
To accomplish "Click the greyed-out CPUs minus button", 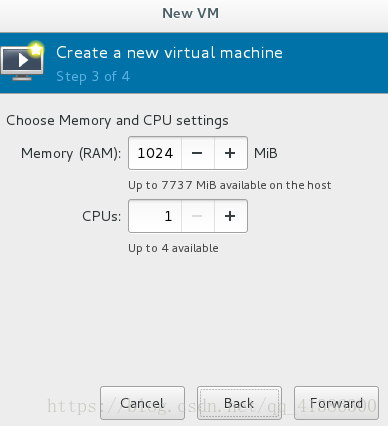I will coord(197,216).
